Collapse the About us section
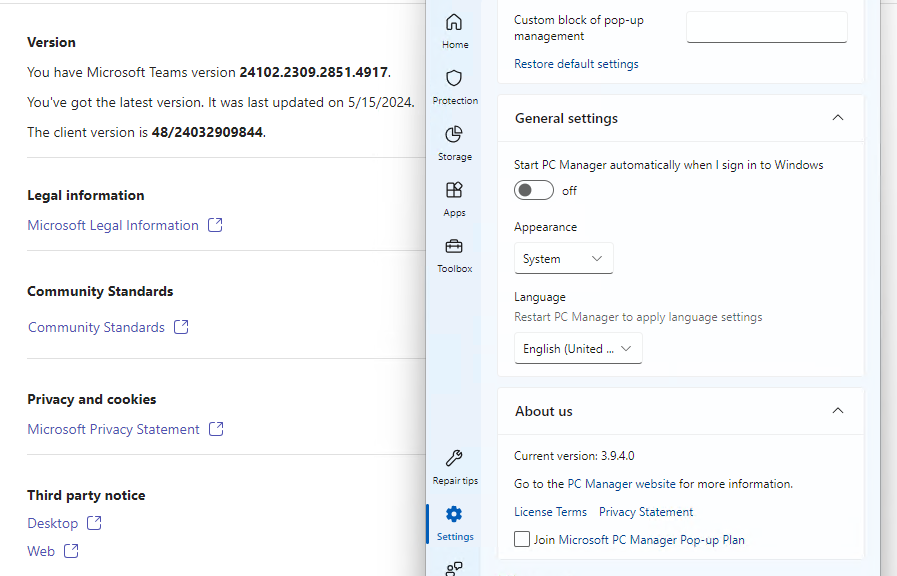Screen dimensions: 897x576 (x=838, y=411)
